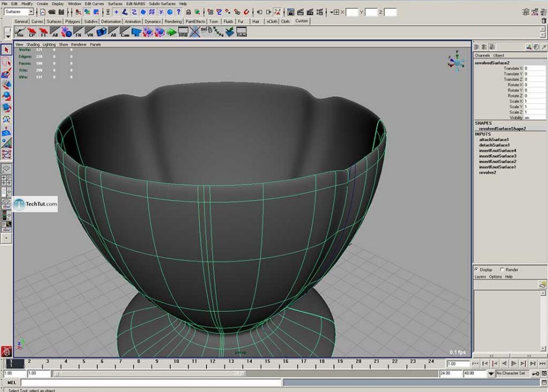Image resolution: width=548 pixels, height=392 pixels.
Task: Click the Play forwards button
Action: [x=513, y=364]
